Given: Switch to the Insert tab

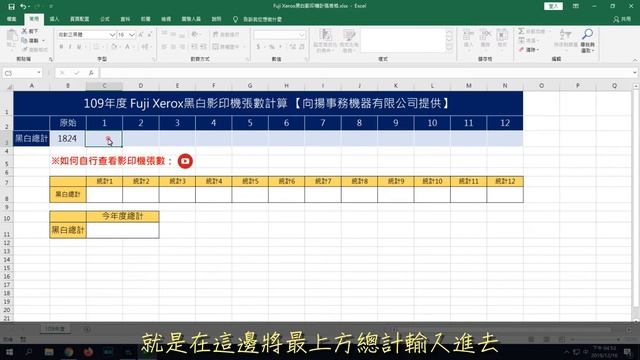Looking at the screenshot, I should 54,19.
